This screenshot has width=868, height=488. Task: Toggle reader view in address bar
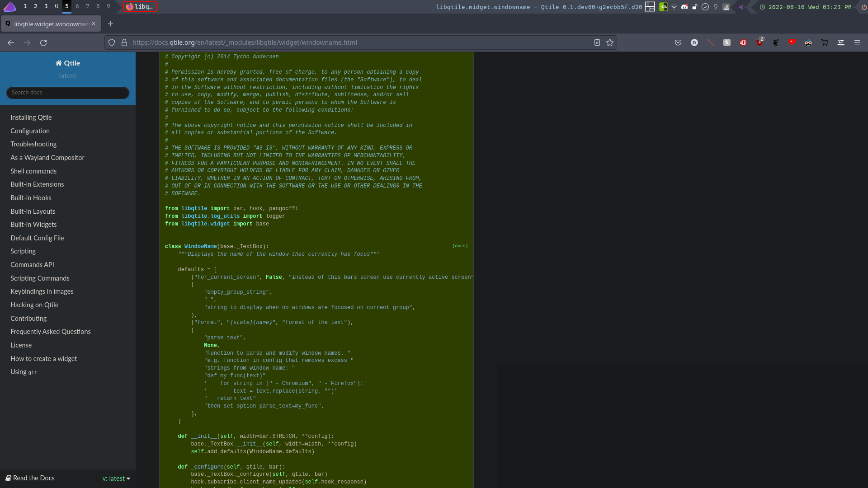click(597, 42)
